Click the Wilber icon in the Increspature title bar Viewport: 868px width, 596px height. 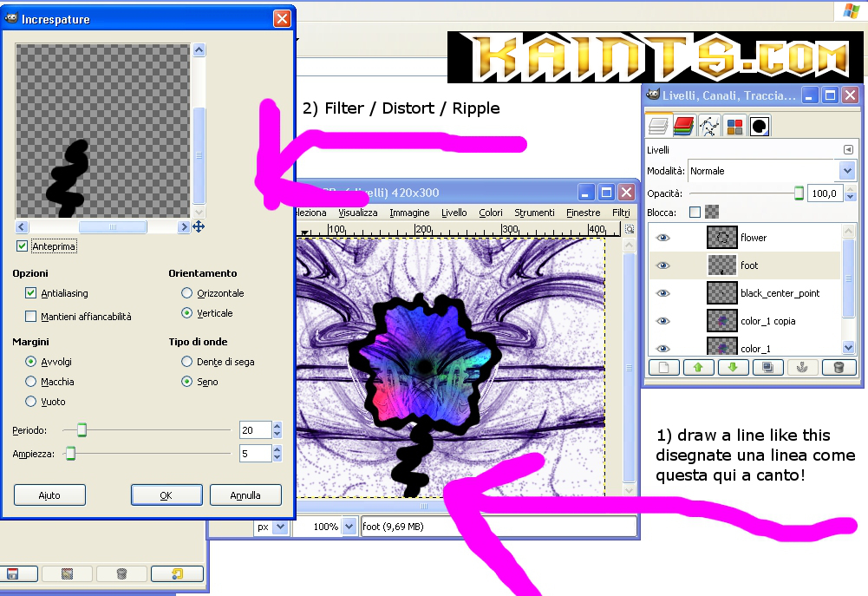point(11,19)
